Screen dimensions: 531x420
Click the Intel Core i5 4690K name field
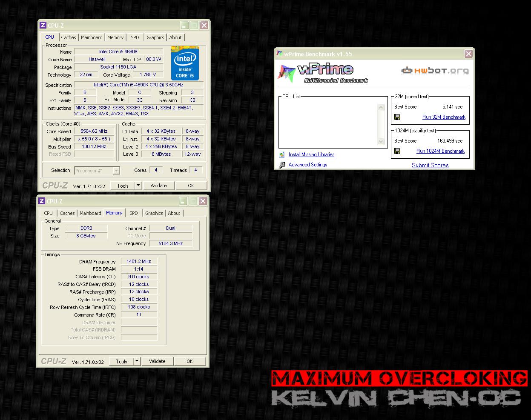coord(118,51)
